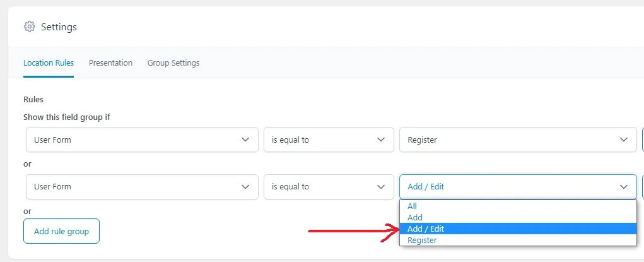Screen dimensions: 644x262
Task: Click the Settings gear icon
Action: point(29,27)
